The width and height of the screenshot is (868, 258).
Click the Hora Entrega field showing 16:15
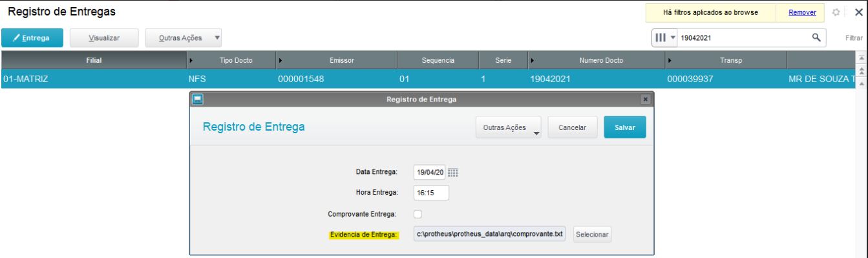tap(430, 193)
